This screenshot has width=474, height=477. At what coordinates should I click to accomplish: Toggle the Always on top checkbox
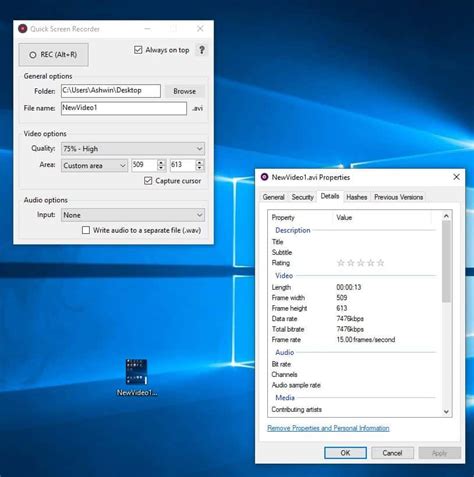tap(138, 50)
